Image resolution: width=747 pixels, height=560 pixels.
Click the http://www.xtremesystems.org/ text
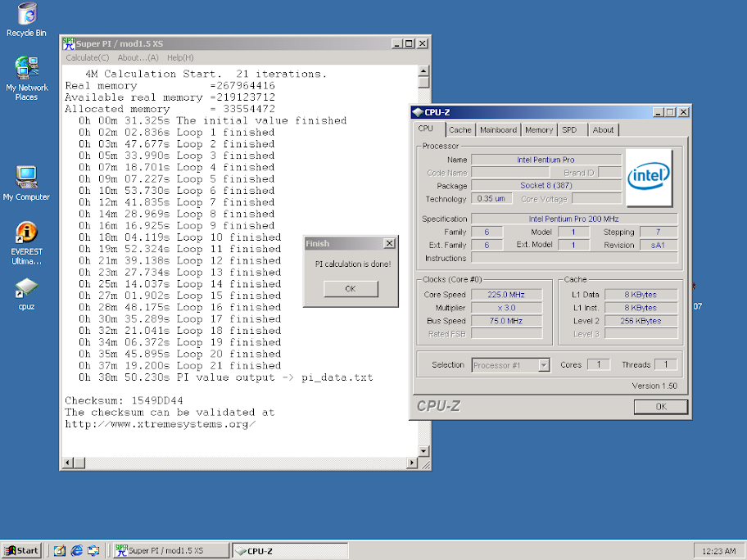pyautogui.click(x=161, y=424)
